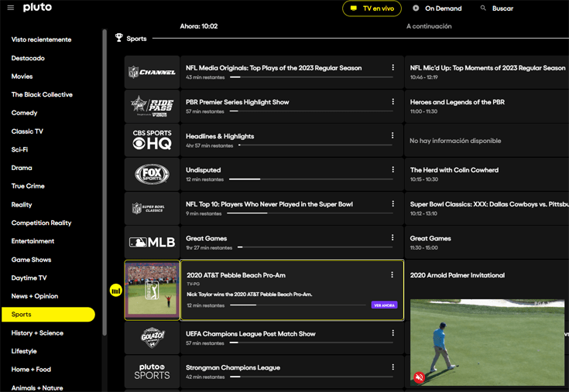
Task: Open PGA Tour channel thumbnail
Action: point(152,290)
